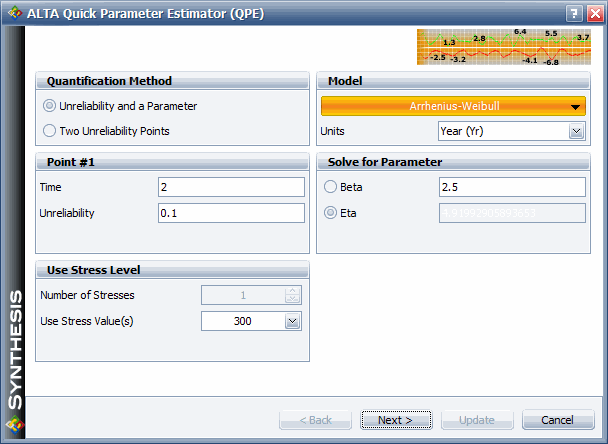This screenshot has width=608, height=444.
Task: Increase the Number of Stresses spinner
Action: pos(292,291)
